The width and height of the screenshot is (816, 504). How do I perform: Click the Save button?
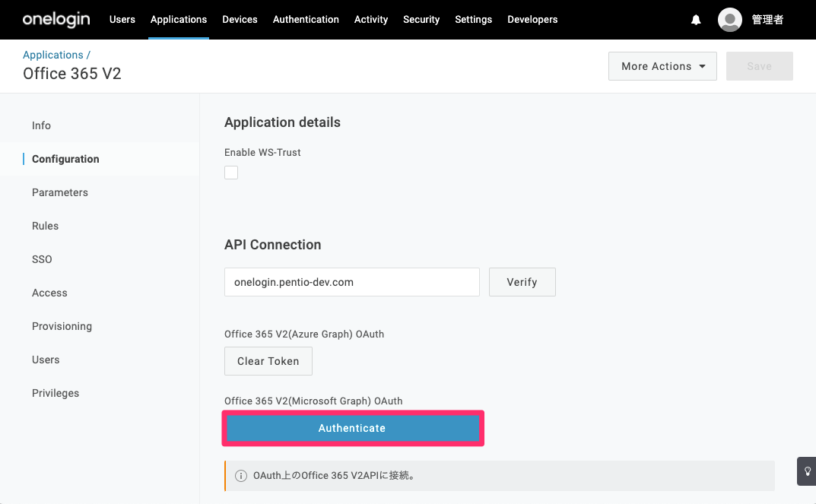click(x=759, y=66)
